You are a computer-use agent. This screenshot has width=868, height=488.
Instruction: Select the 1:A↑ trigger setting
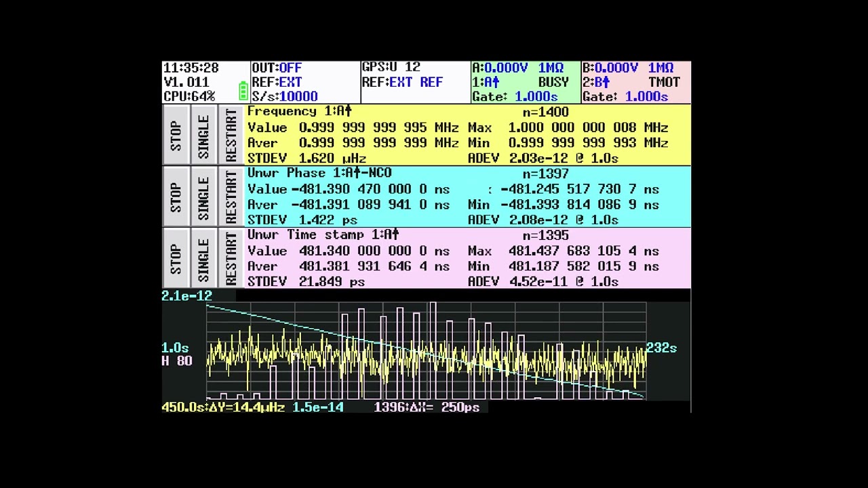point(486,82)
